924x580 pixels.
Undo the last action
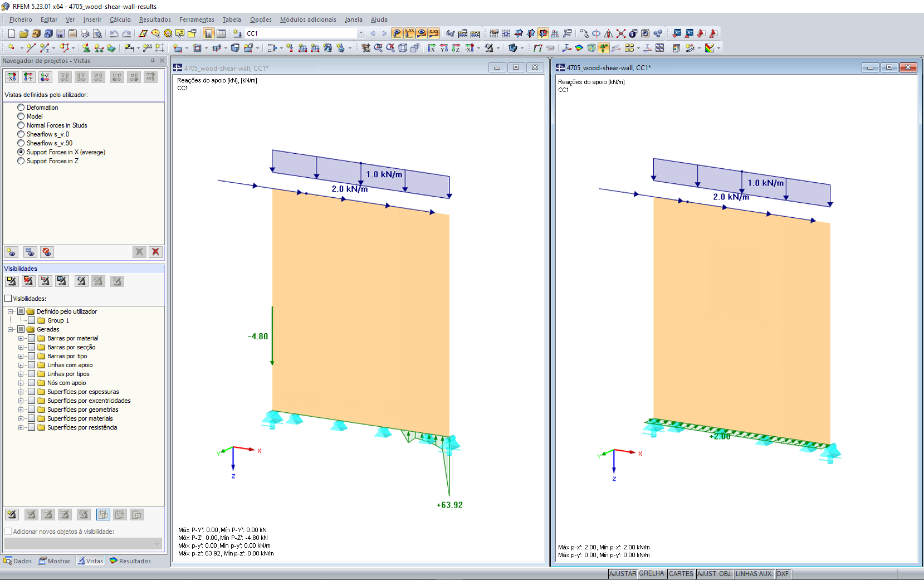point(114,33)
